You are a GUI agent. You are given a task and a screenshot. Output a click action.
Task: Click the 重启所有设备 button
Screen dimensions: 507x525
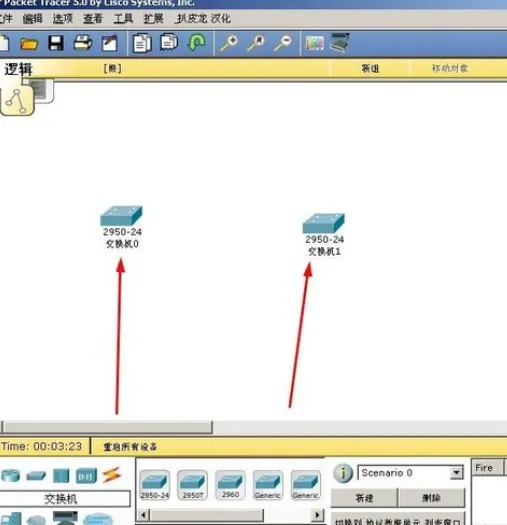(x=130, y=447)
